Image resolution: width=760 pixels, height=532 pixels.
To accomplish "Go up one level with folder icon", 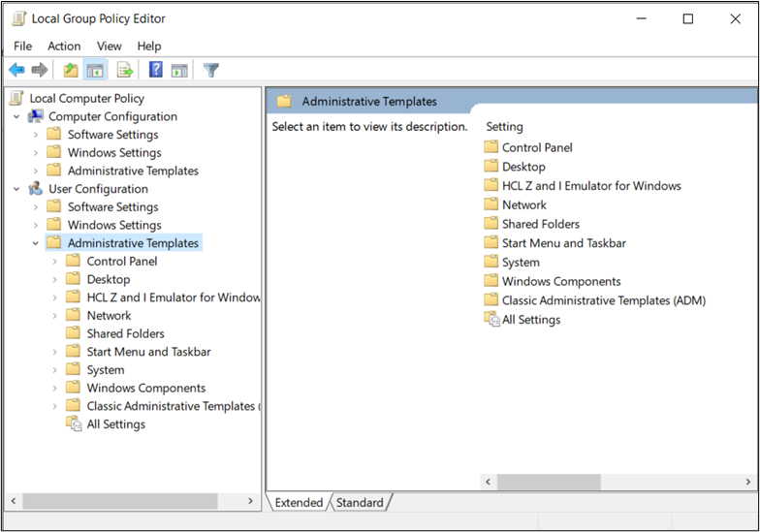I will point(70,70).
